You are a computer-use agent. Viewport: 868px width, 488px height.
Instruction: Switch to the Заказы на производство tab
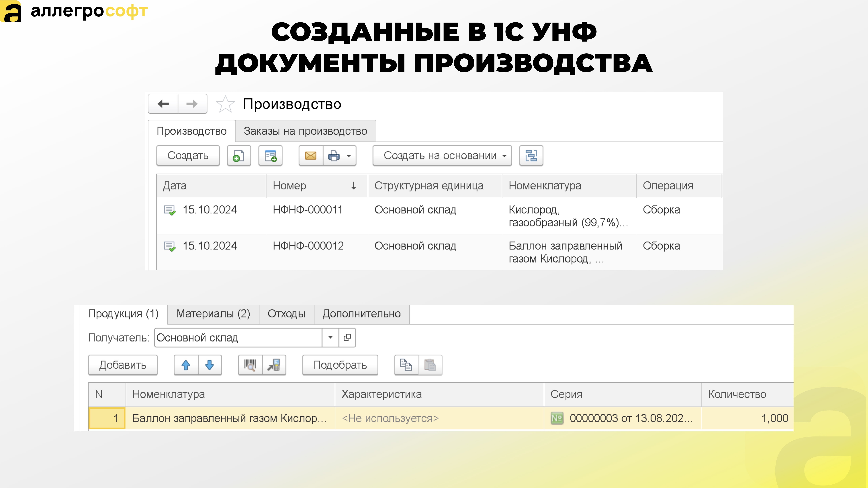pos(306,131)
